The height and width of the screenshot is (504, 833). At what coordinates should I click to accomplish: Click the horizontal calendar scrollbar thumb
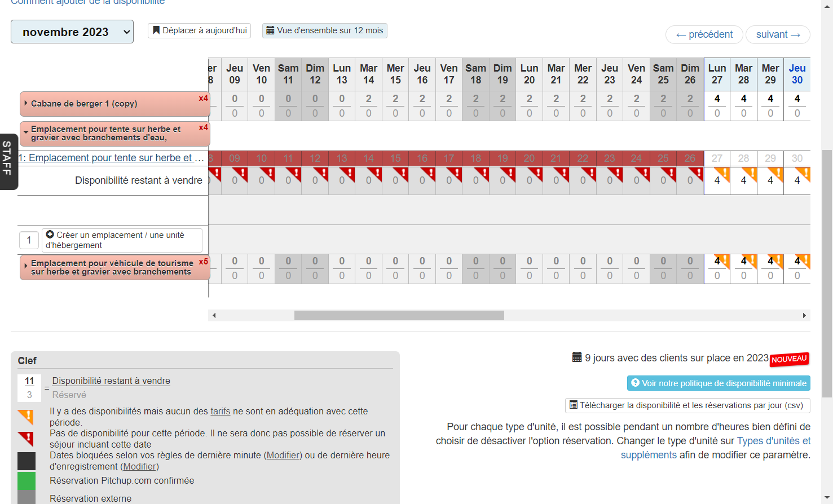coord(399,315)
